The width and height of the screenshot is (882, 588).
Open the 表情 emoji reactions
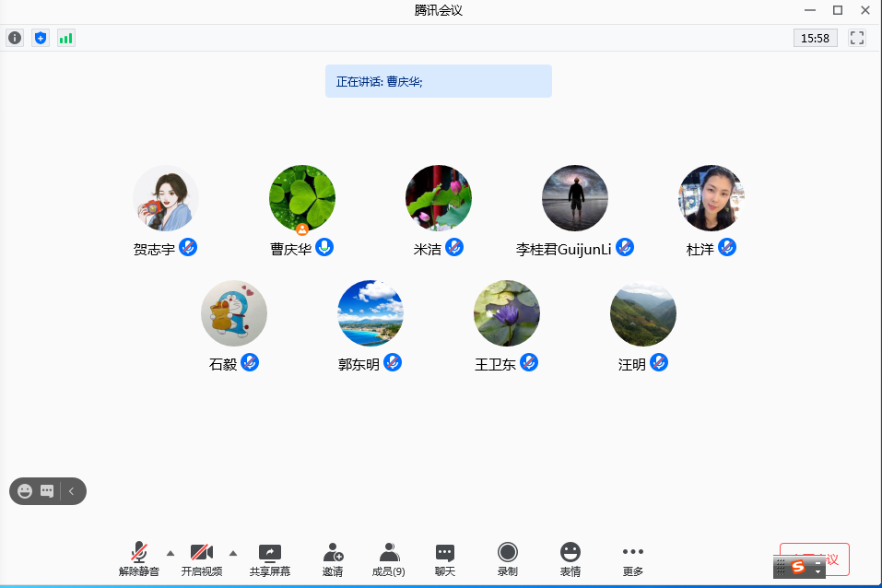tap(570, 559)
